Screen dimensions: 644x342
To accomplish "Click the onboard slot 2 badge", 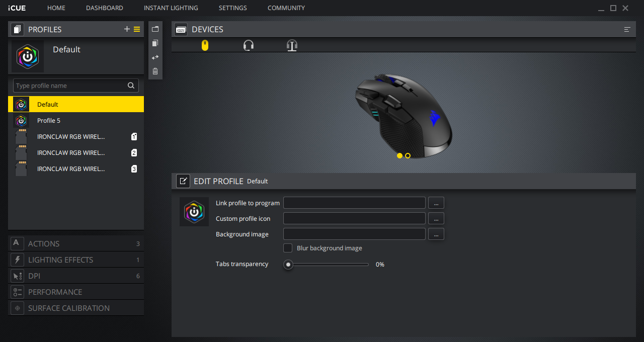I will (134, 152).
